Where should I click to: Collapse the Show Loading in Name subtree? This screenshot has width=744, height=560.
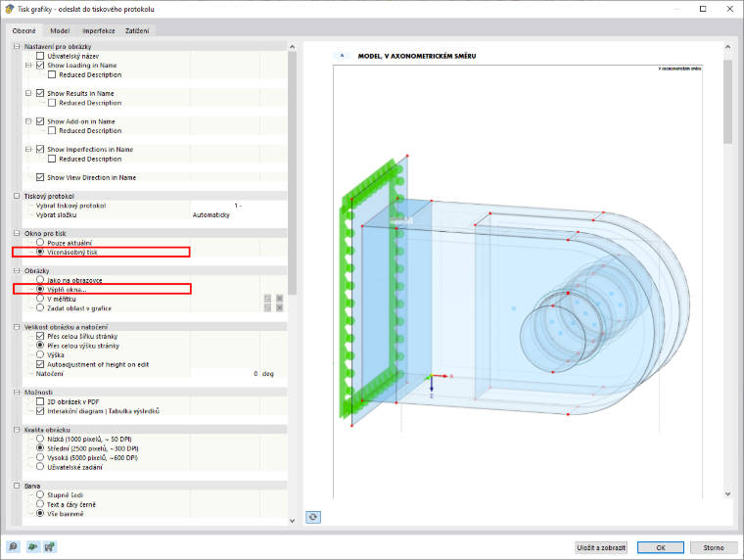[28, 66]
